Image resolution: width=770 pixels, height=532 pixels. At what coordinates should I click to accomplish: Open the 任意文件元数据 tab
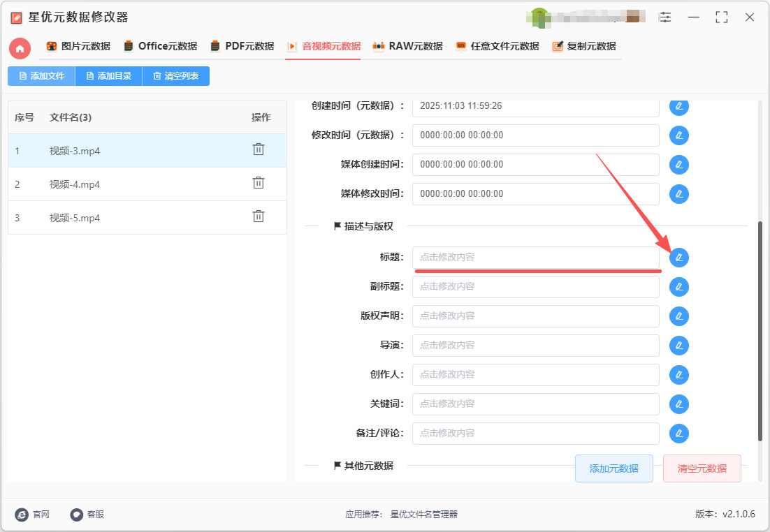pos(497,46)
